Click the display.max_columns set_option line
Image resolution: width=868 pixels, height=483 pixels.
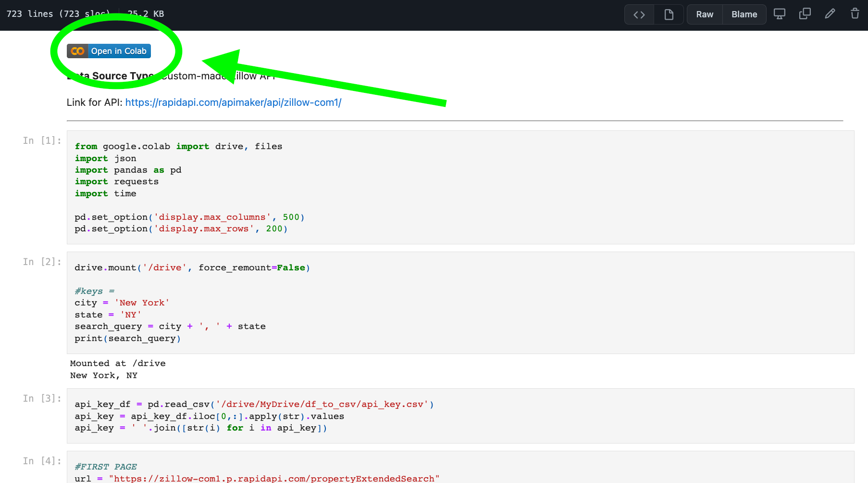(189, 217)
